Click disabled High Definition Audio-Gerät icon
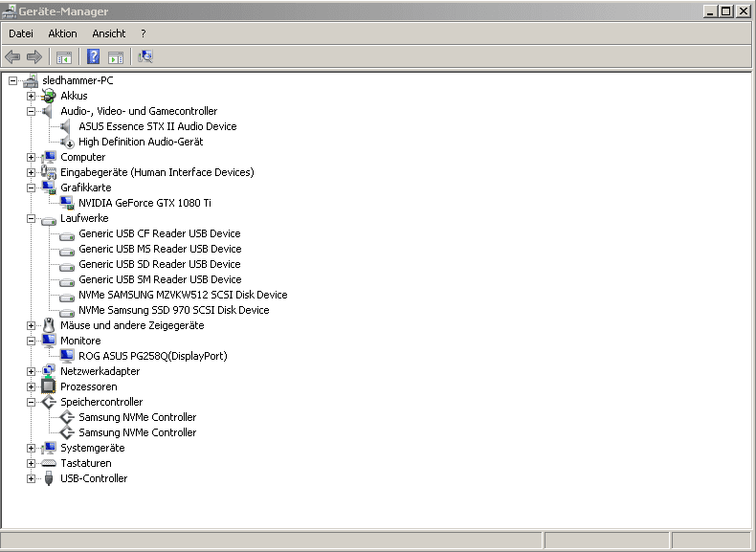Screen dimensions: 756x552 point(67,142)
